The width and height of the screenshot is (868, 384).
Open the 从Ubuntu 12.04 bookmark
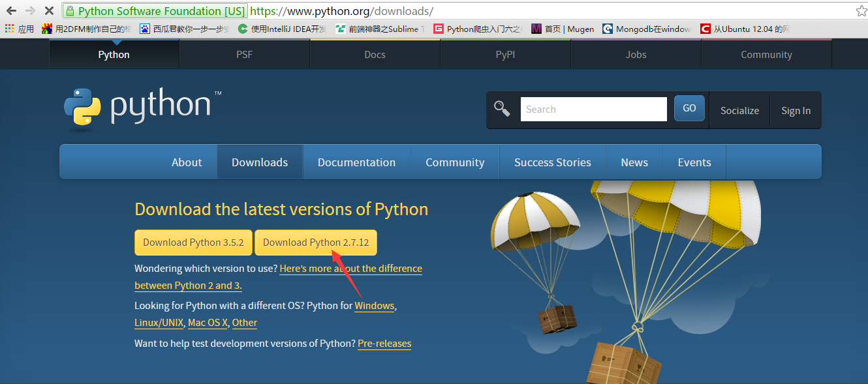pyautogui.click(x=745, y=29)
